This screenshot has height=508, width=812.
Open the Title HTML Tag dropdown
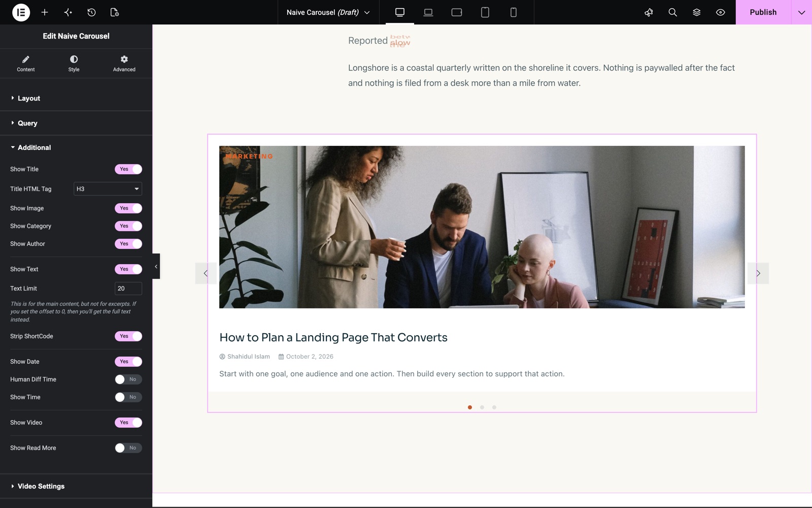point(108,189)
